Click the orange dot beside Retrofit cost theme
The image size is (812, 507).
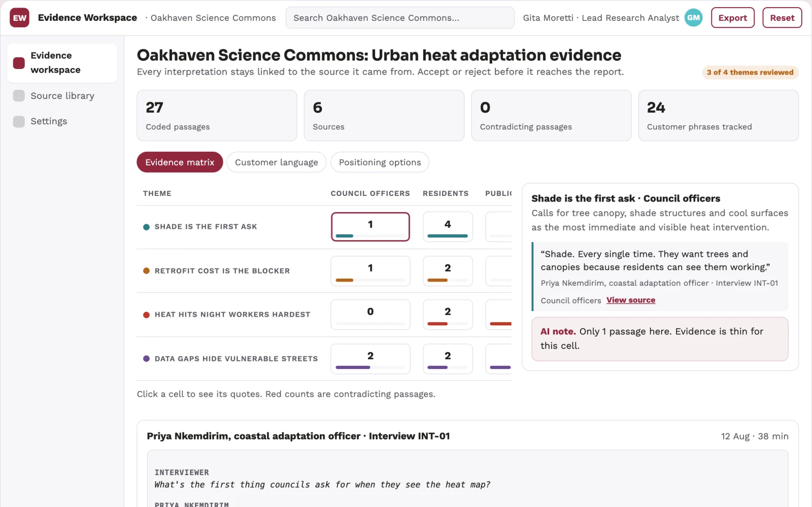tap(146, 271)
